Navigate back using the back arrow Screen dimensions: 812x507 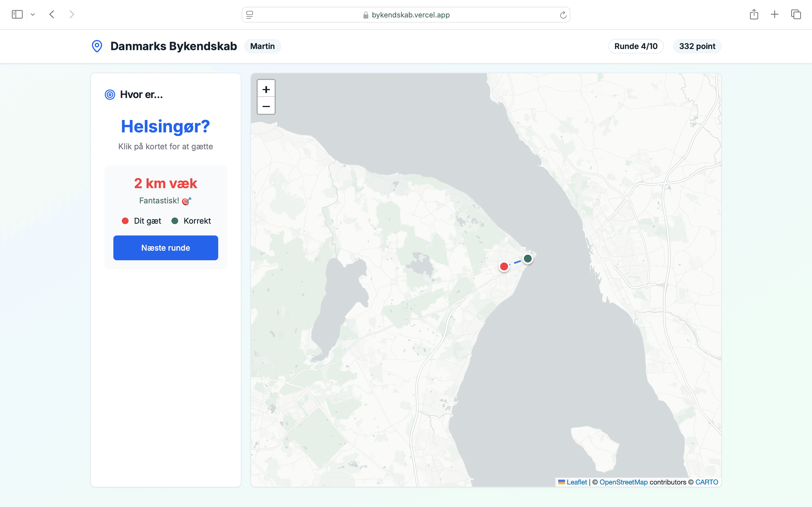point(52,14)
